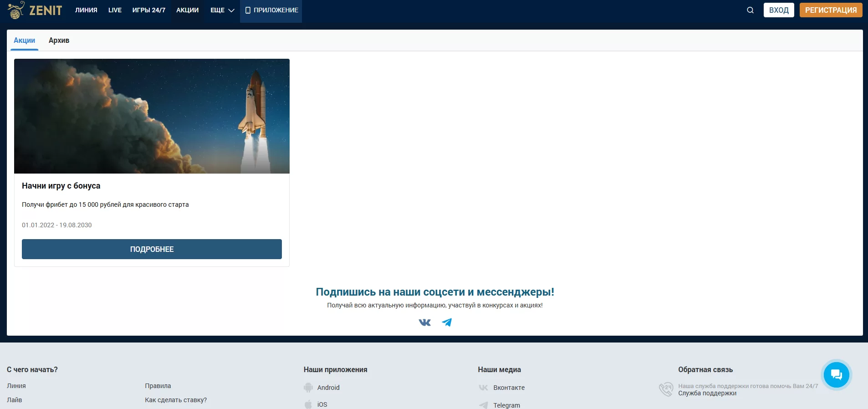
Task: Open the live chat support bubble
Action: click(836, 375)
